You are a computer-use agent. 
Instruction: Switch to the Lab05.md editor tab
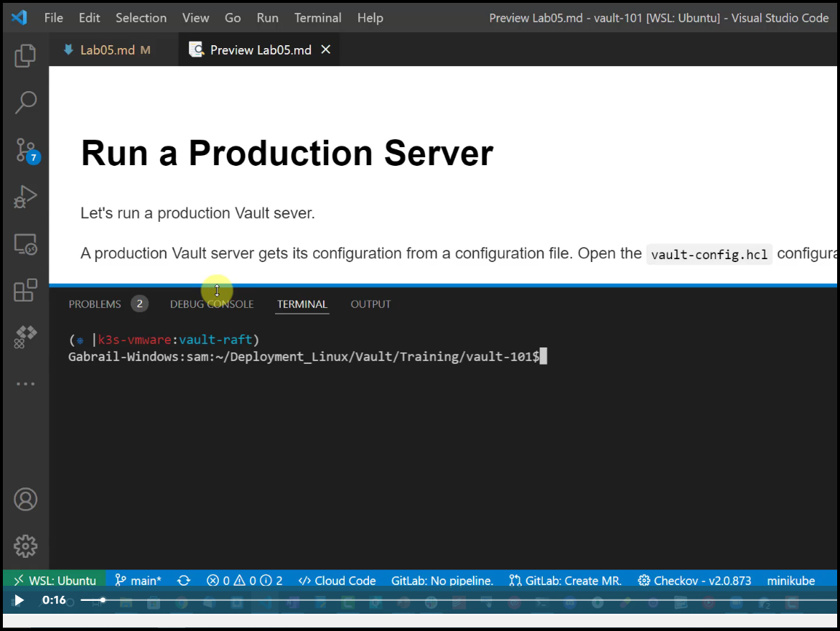coord(113,50)
